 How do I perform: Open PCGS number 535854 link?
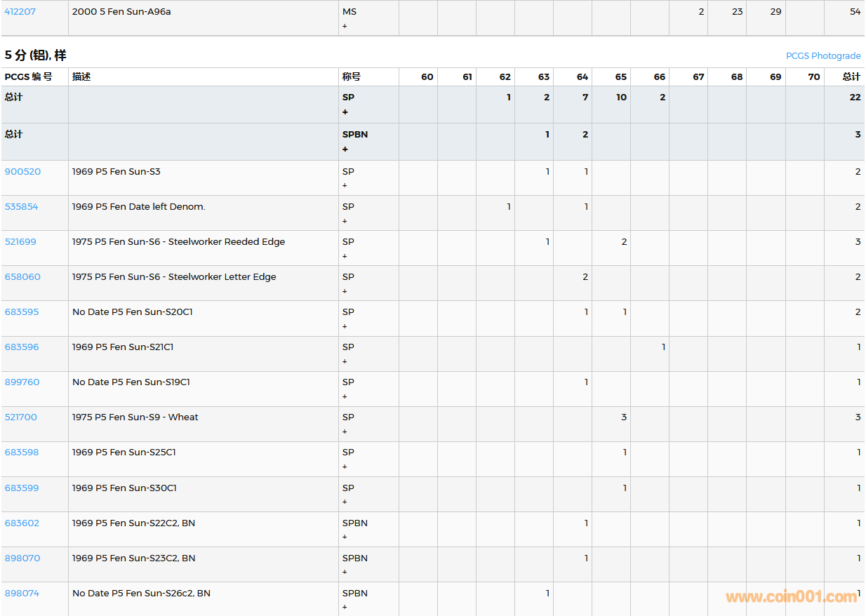[x=22, y=207]
